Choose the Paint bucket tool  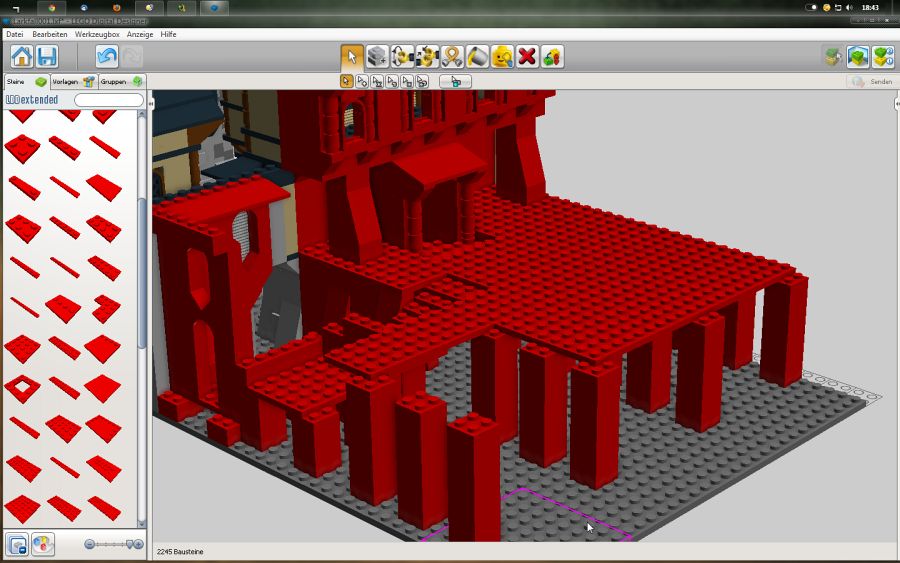pos(477,57)
